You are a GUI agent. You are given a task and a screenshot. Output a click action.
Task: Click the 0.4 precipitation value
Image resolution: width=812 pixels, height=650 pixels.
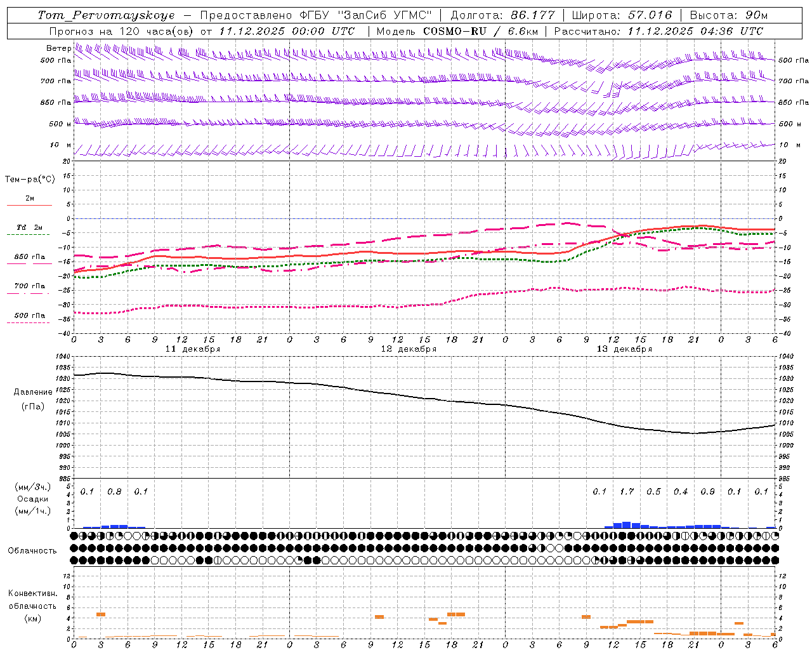pos(681,491)
